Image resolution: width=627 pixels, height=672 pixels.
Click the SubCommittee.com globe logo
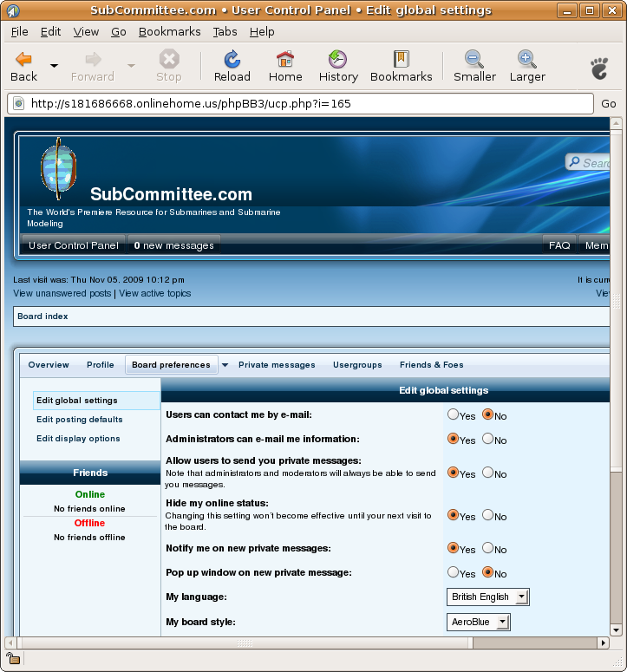point(59,169)
